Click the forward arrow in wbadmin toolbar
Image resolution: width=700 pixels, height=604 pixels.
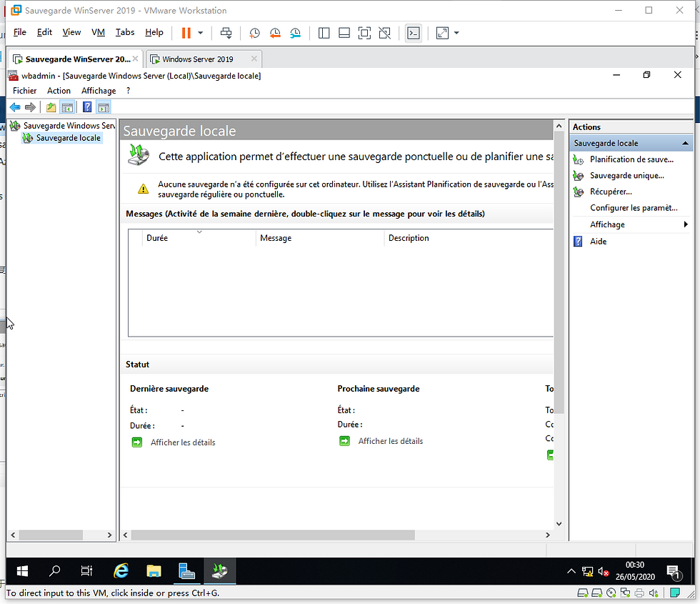pyautogui.click(x=30, y=107)
